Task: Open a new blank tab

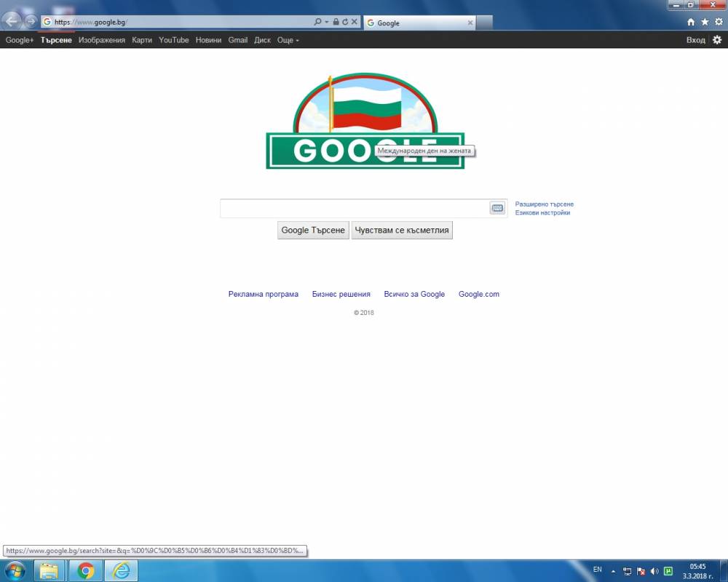Action: tap(484, 23)
